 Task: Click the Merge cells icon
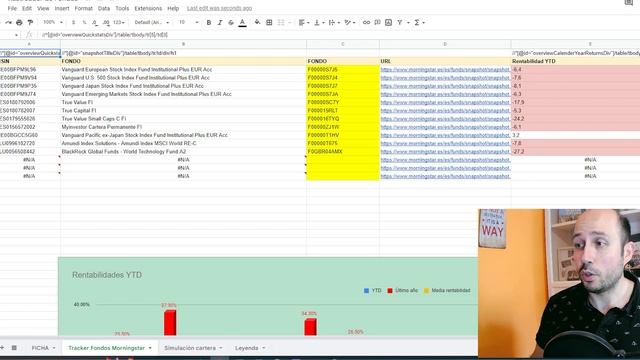(281, 22)
